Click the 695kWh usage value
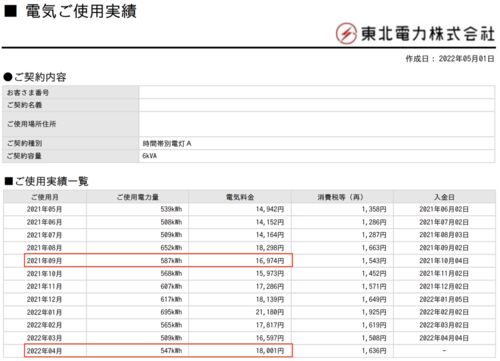Viewport: 500px width, 361px height. [171, 312]
